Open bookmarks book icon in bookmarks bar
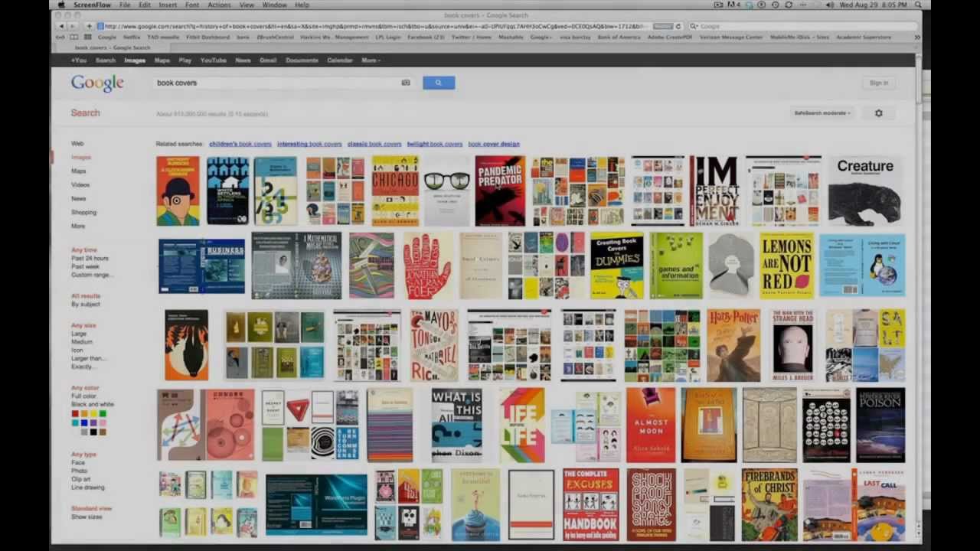The height and width of the screenshot is (551, 980). pos(74,37)
